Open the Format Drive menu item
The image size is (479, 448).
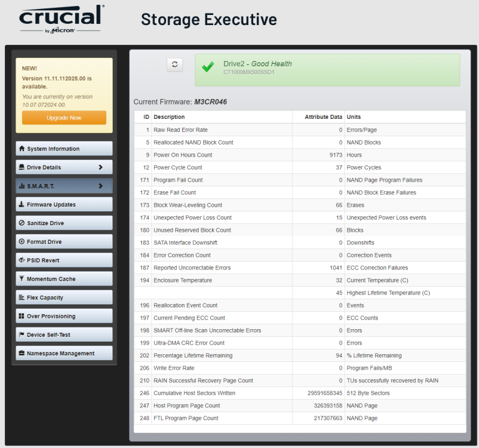click(x=64, y=241)
